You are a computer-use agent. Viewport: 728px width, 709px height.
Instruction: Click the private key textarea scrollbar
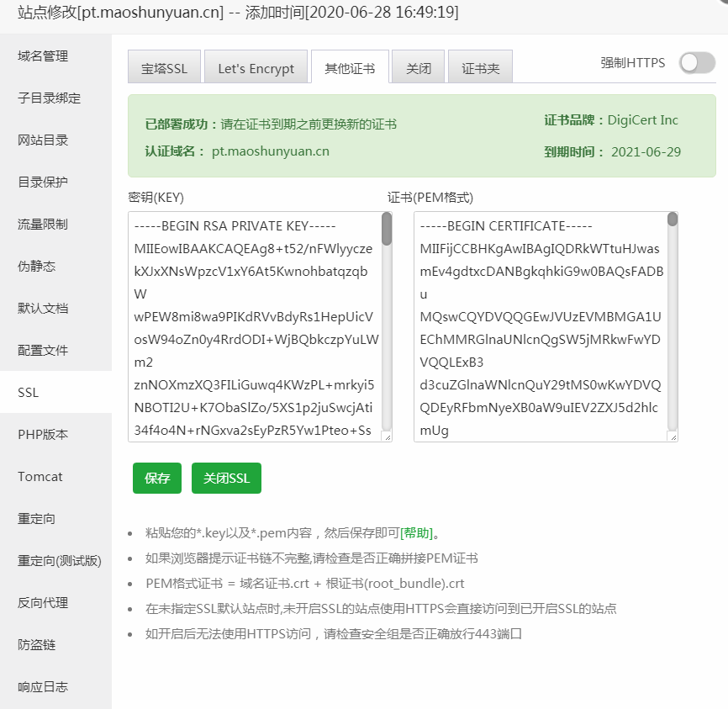pyautogui.click(x=387, y=230)
